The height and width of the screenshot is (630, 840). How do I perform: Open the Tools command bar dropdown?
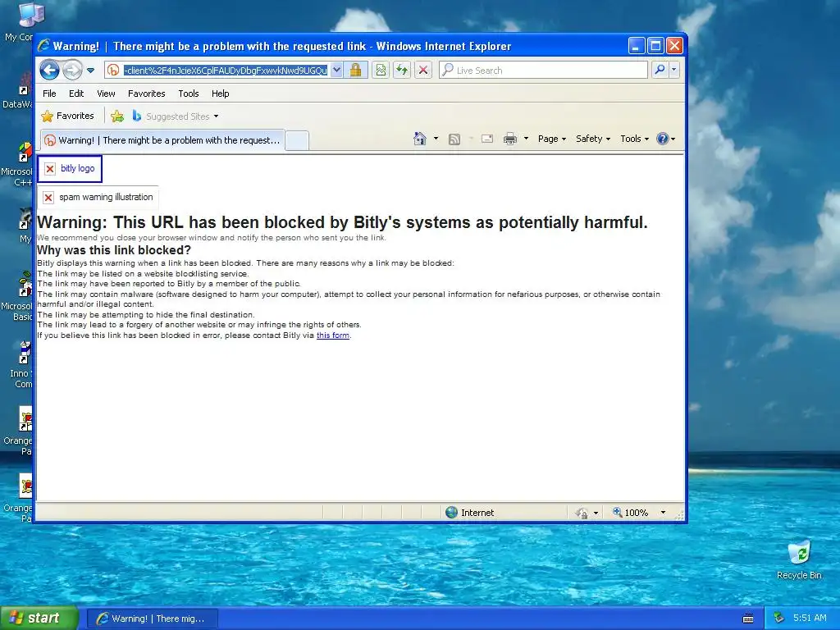coord(634,139)
